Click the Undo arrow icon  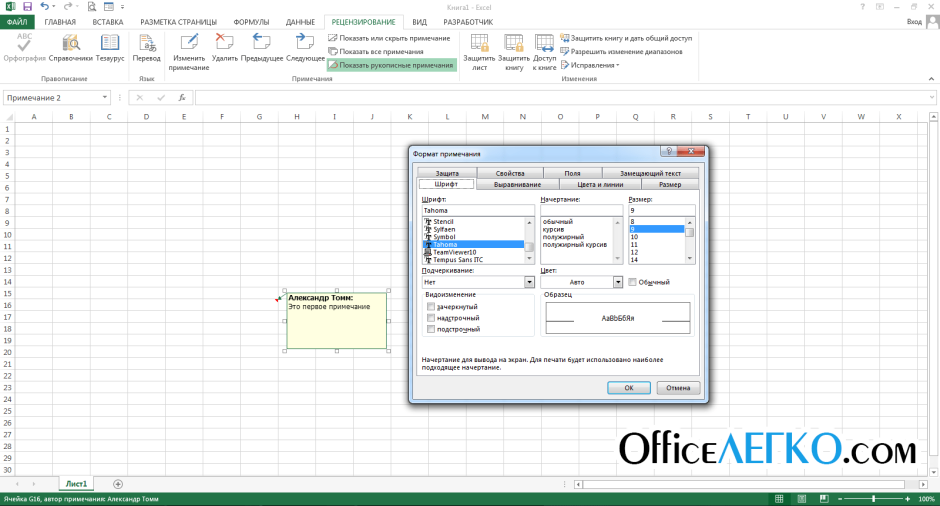[44, 7]
